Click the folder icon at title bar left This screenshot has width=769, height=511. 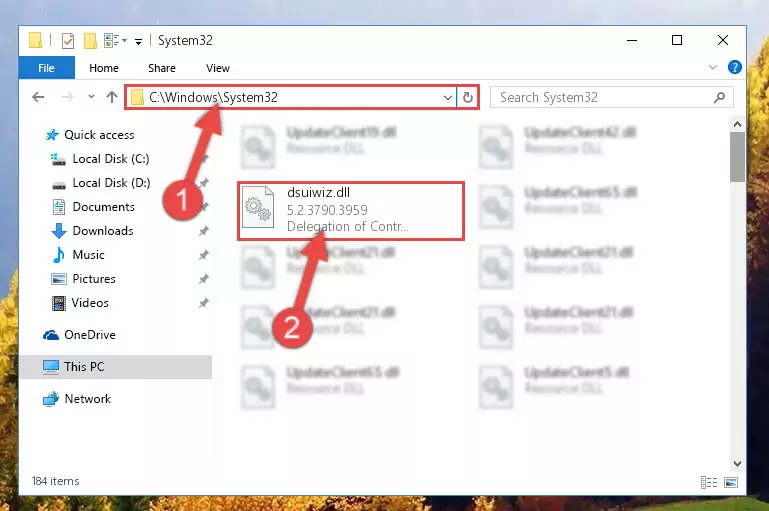point(35,40)
